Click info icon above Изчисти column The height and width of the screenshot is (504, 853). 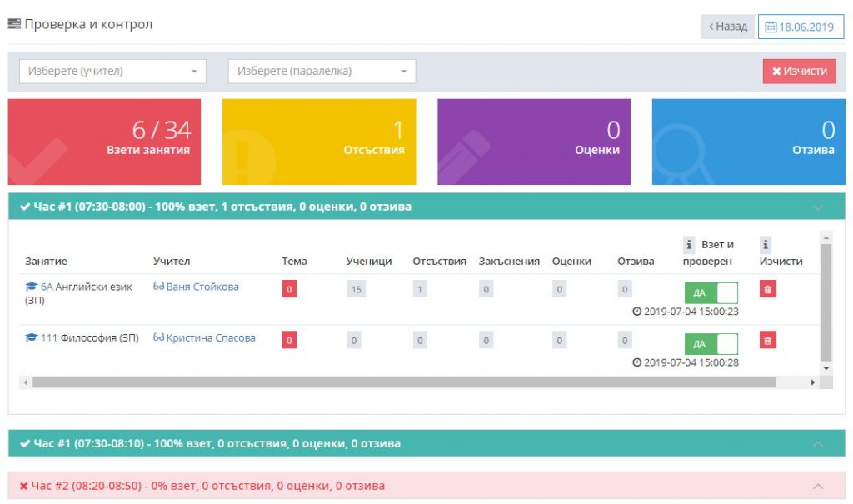pyautogui.click(x=766, y=245)
